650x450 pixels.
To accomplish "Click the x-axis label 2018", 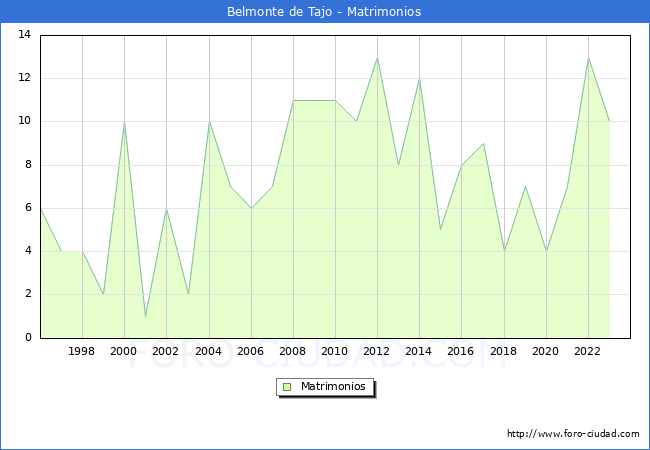I will (503, 351).
